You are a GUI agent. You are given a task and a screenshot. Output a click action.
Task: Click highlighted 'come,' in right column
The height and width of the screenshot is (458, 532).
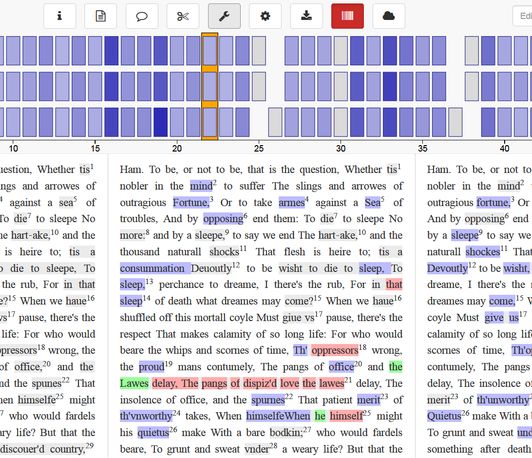(x=502, y=301)
